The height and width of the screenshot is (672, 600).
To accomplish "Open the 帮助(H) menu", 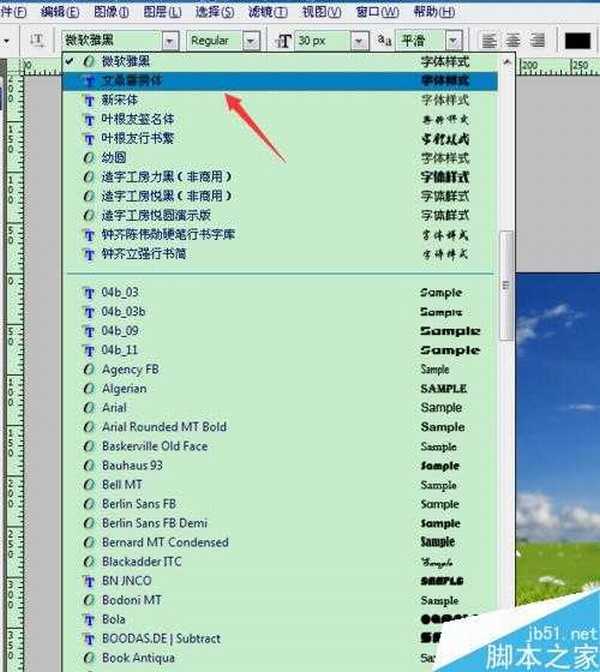I will pyautogui.click(x=434, y=12).
